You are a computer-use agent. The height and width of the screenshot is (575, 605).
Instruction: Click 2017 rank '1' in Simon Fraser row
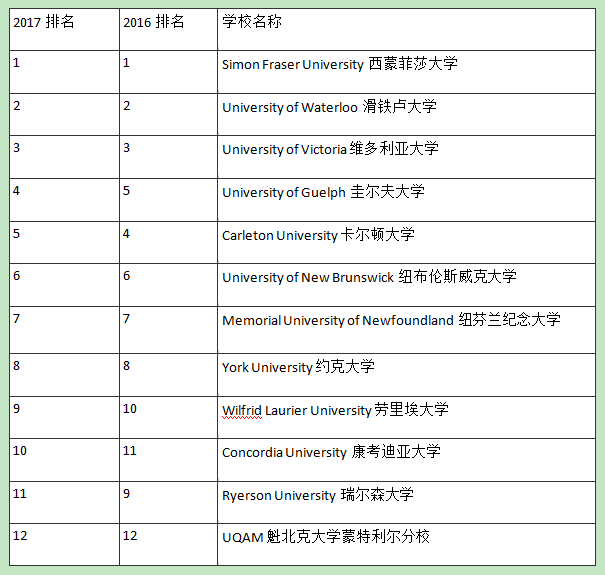coord(16,63)
